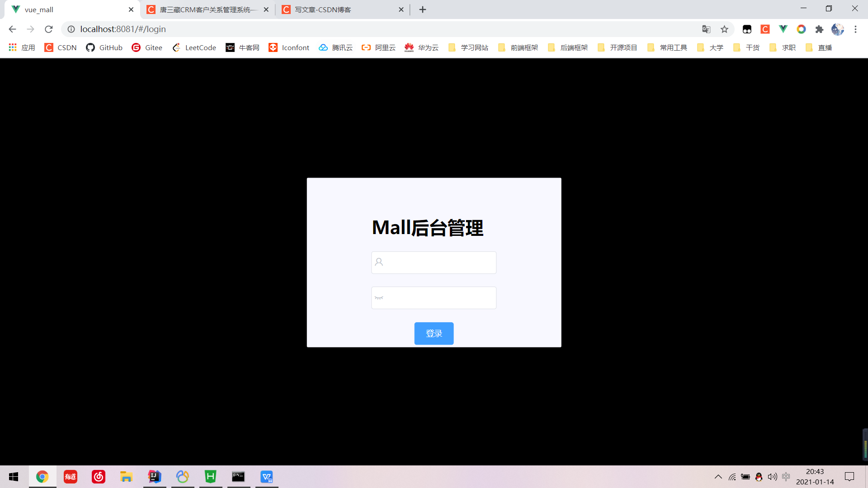
Task: Open the 牛客网 bookmark
Action: coord(243,47)
